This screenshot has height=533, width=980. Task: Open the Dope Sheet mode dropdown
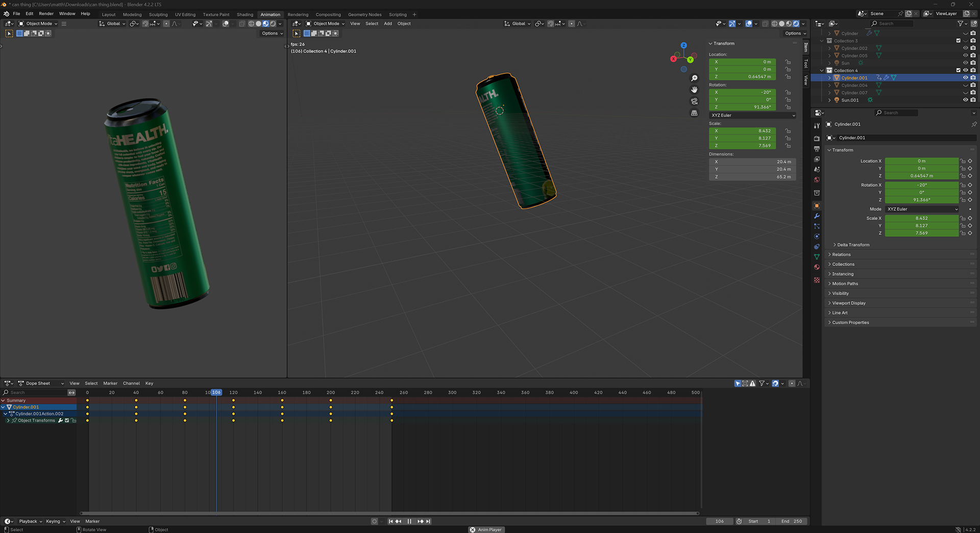pos(41,383)
